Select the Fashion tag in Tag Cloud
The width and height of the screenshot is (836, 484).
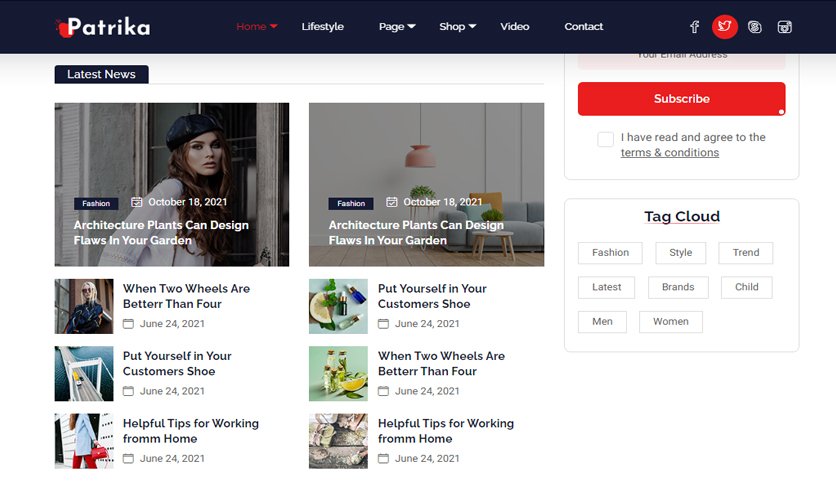[x=610, y=253]
